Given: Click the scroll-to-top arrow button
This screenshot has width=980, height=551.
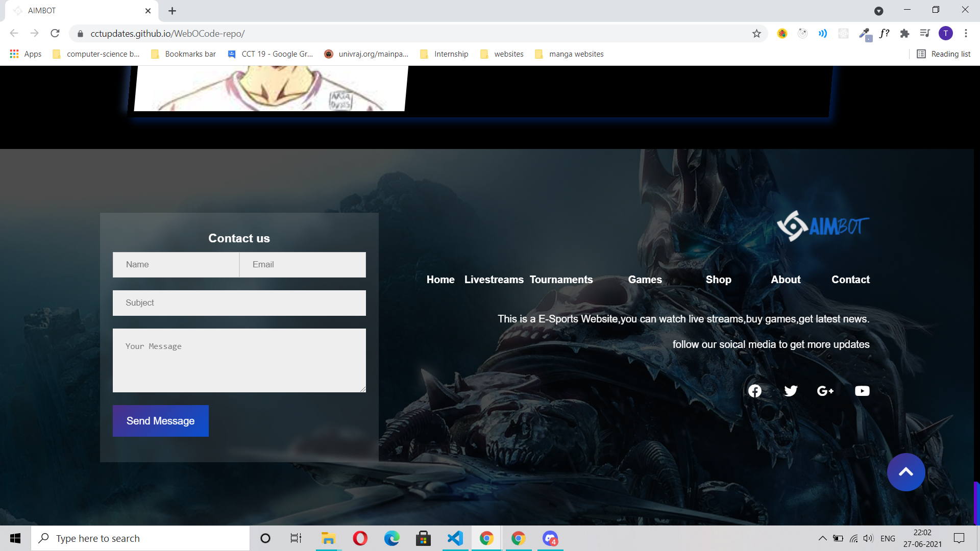Looking at the screenshot, I should (906, 472).
